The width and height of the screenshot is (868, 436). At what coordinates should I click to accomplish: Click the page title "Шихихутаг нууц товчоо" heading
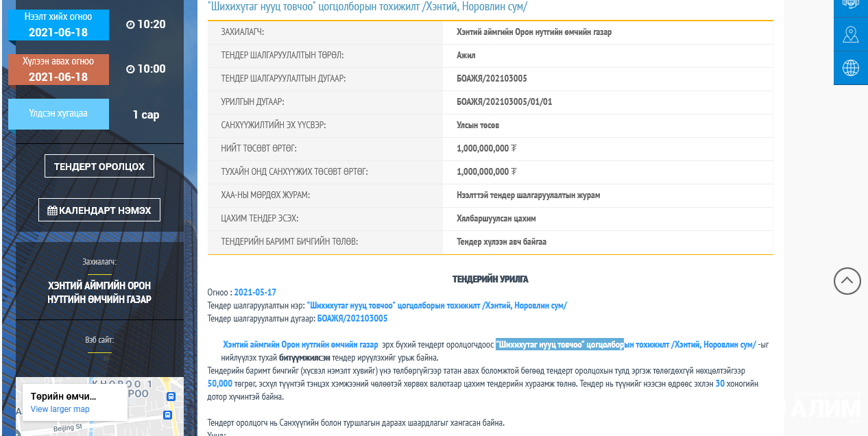tap(367, 7)
